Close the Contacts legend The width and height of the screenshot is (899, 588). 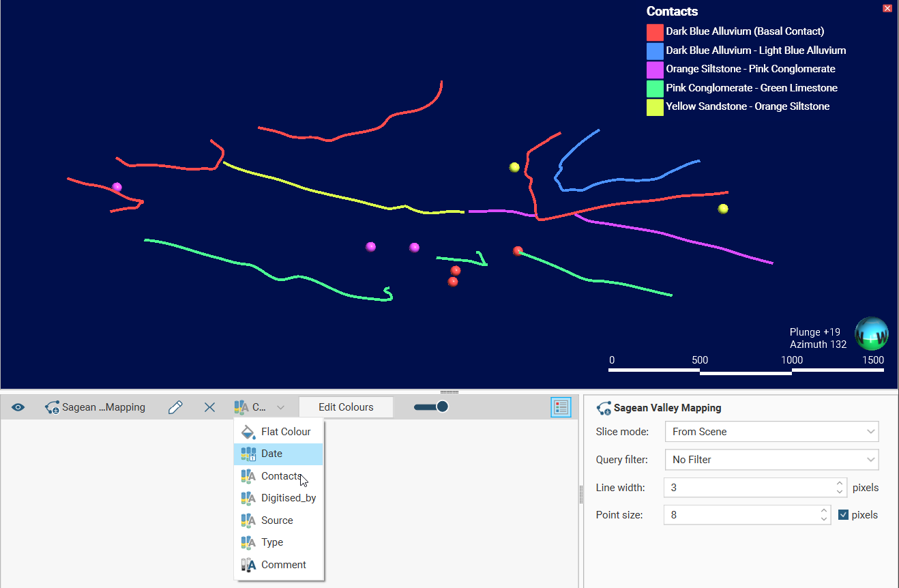coord(887,8)
